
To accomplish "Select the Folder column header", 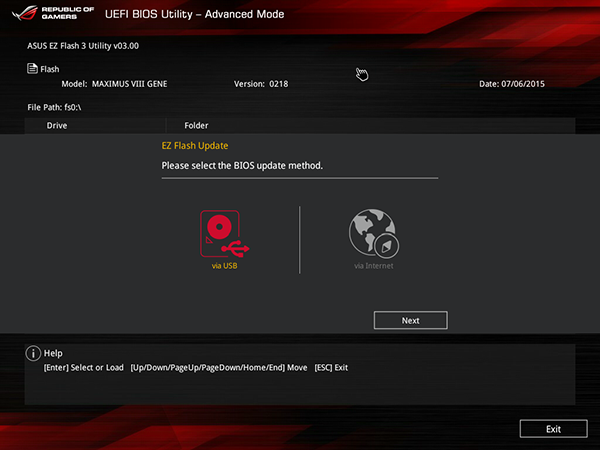I will (196, 126).
